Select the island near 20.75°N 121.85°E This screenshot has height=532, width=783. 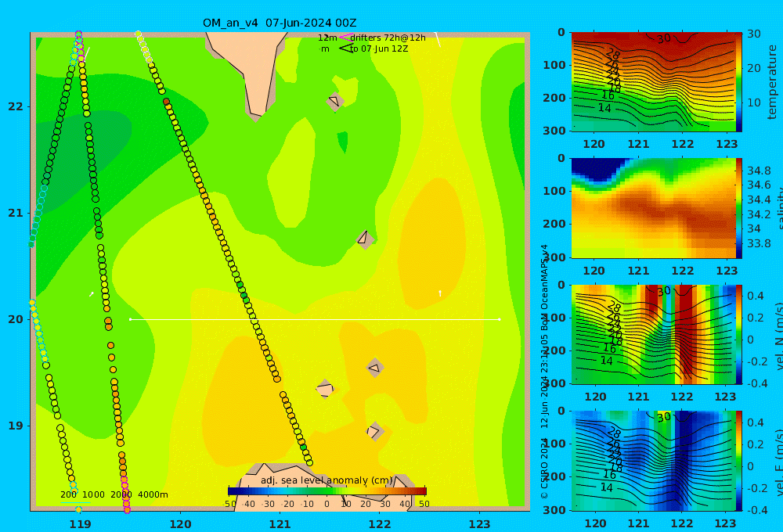pos(365,239)
